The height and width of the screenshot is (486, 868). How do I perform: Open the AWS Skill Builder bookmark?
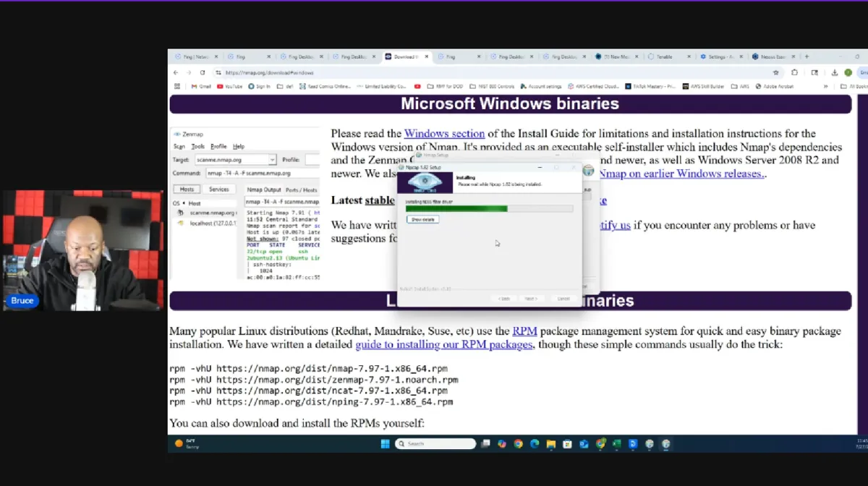click(x=703, y=86)
